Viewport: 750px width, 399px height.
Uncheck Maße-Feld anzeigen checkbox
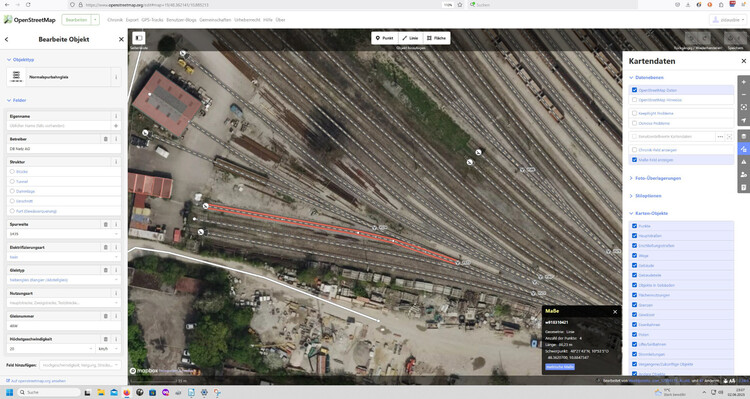click(634, 160)
